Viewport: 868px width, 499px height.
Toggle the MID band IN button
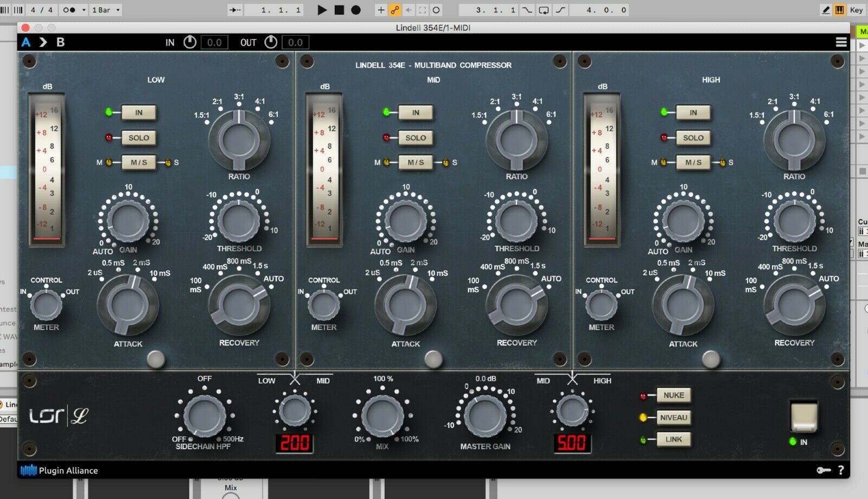(416, 112)
